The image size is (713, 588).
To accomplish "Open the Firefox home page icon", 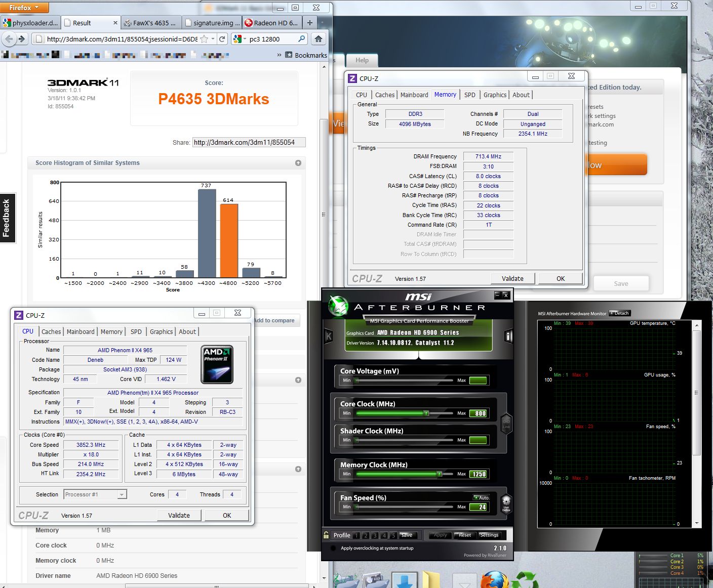I will 319,39.
